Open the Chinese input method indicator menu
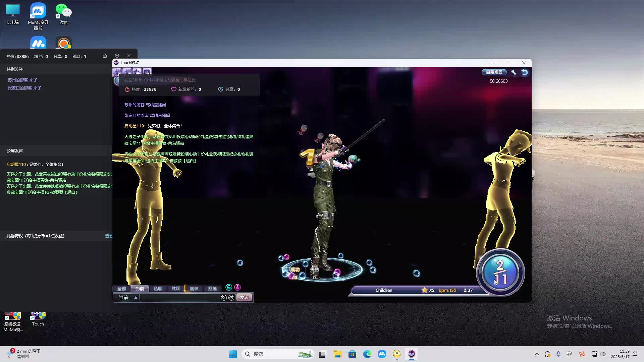This screenshot has width=644, height=362. pos(569,354)
